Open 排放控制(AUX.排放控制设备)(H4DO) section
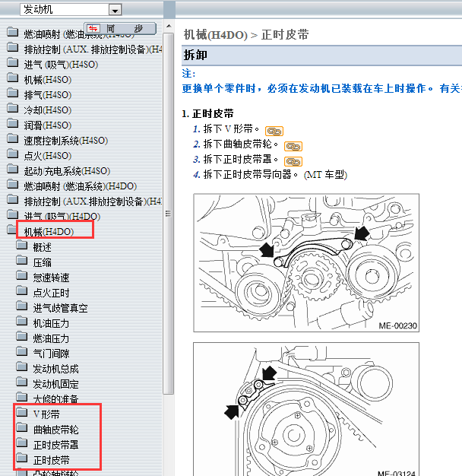The width and height of the screenshot is (462, 476). pyautogui.click(x=93, y=202)
